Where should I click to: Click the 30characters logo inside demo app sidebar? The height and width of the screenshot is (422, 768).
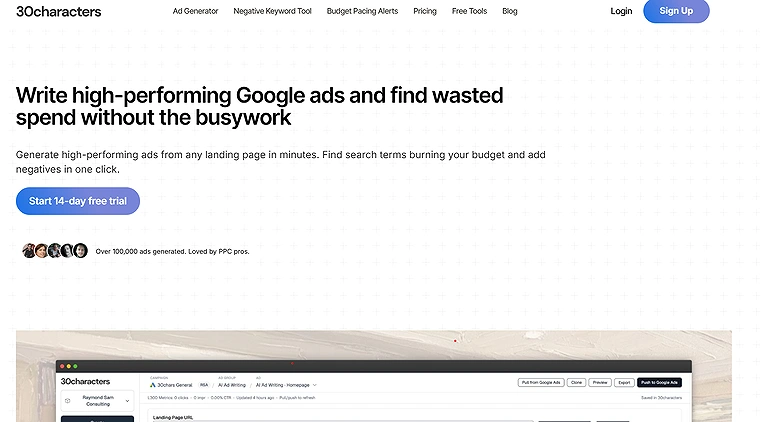pos(85,381)
